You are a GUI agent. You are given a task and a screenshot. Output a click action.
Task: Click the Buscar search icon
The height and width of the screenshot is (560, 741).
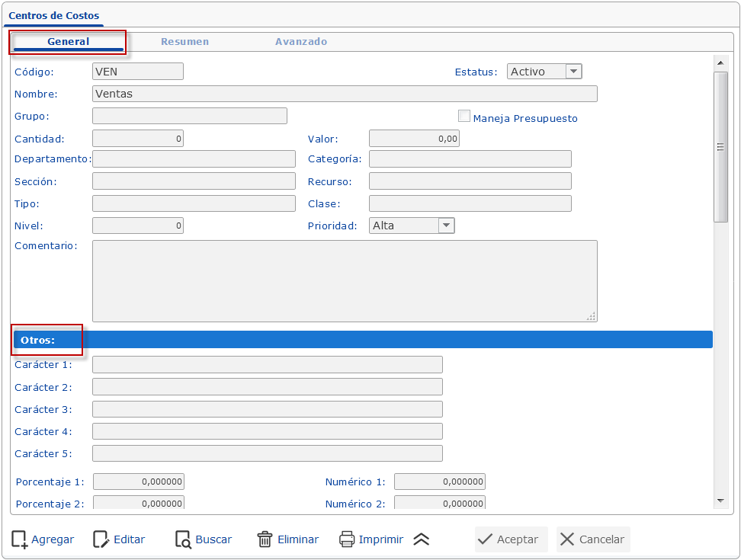(183, 539)
